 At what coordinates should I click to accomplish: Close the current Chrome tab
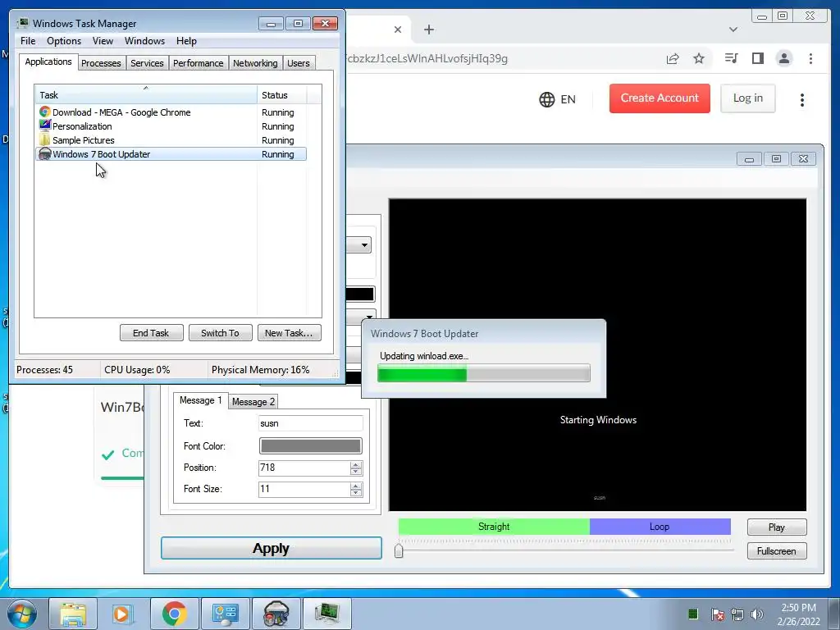pyautogui.click(x=398, y=30)
